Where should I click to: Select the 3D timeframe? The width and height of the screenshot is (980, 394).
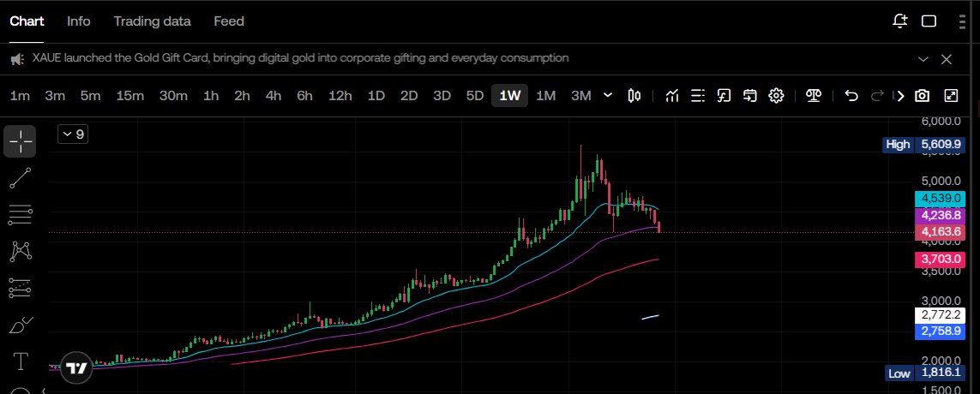[x=442, y=96]
